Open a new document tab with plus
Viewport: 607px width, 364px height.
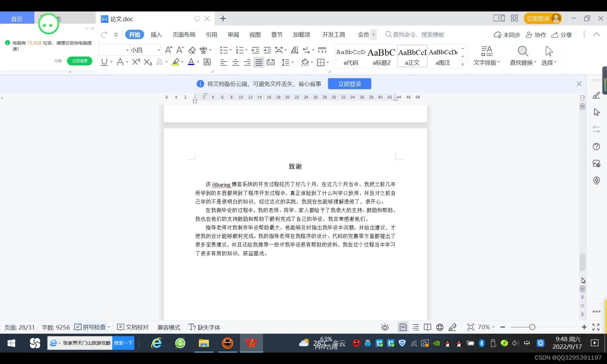[223, 19]
